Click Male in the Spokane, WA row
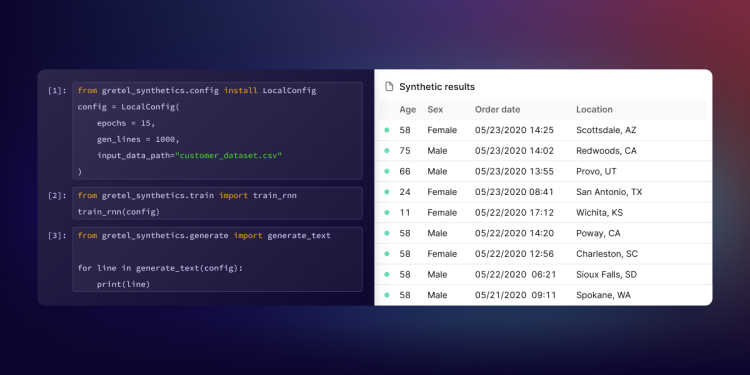Viewport: 750px width, 375px height. point(437,295)
